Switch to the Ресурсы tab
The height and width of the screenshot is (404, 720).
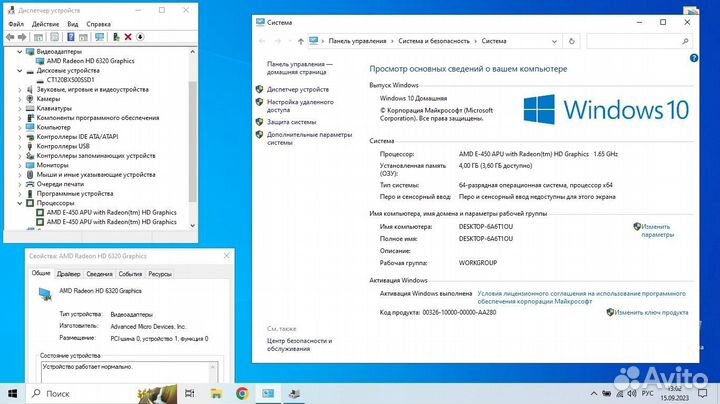point(160,274)
